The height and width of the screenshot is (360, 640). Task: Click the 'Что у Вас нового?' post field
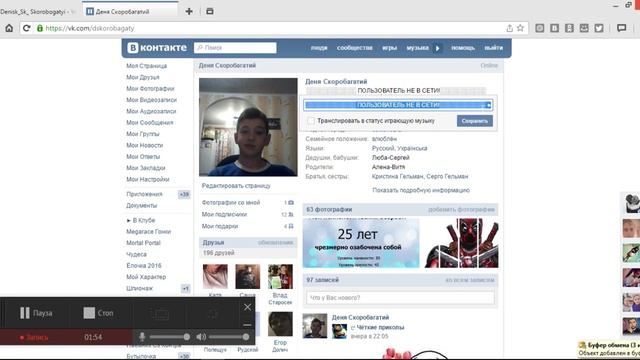[x=400, y=298]
